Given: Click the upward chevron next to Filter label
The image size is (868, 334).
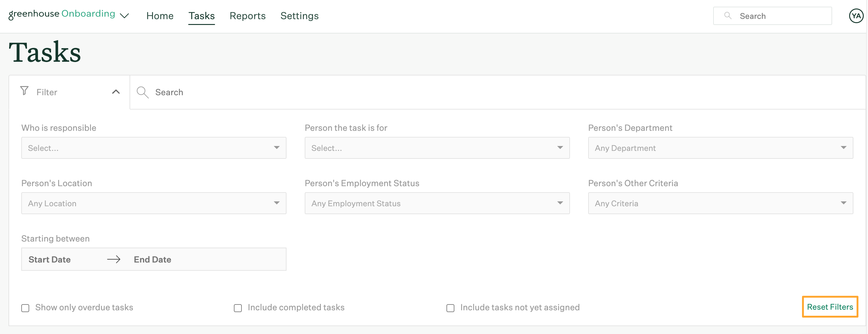Looking at the screenshot, I should tap(116, 92).
